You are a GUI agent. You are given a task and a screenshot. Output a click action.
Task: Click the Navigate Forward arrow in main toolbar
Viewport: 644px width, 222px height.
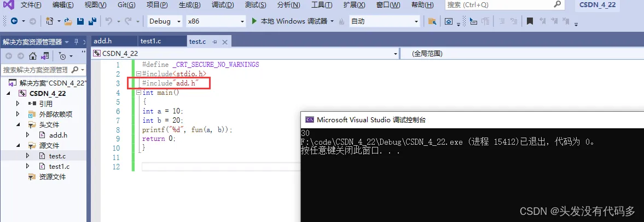[32, 21]
